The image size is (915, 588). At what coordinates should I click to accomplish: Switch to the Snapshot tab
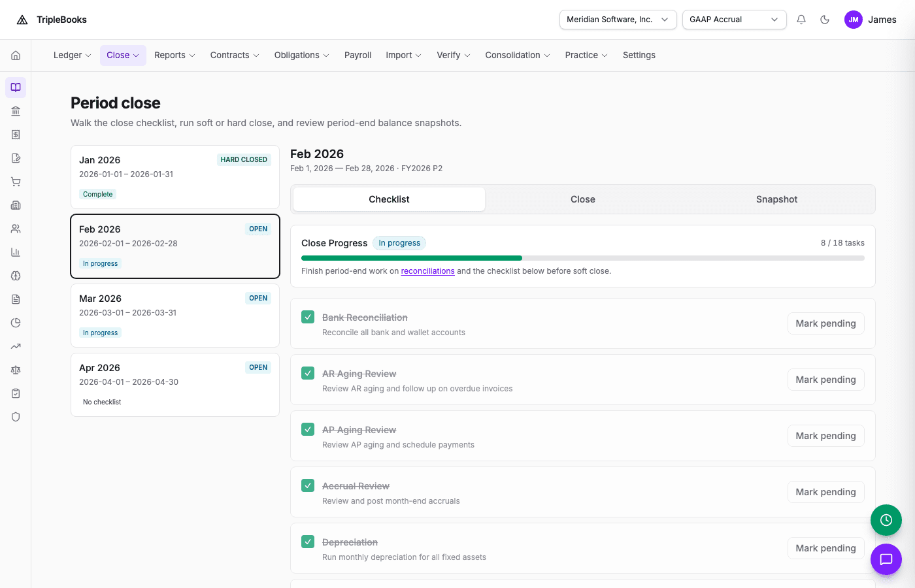[776, 199]
